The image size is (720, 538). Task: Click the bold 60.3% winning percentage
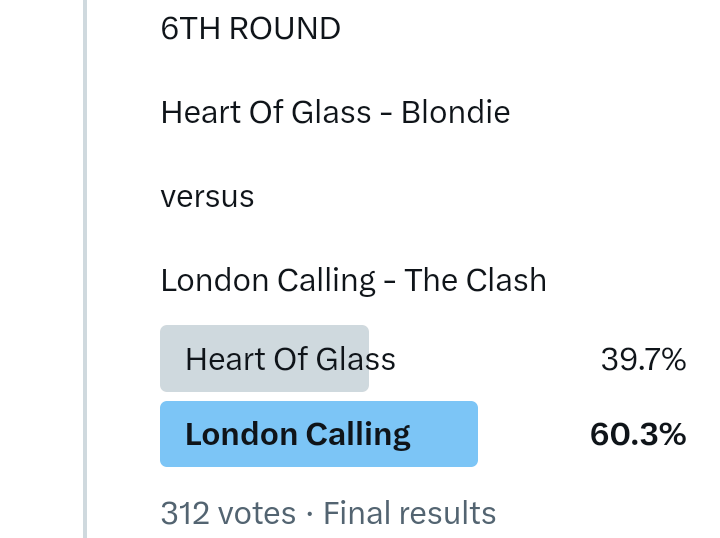coord(638,434)
